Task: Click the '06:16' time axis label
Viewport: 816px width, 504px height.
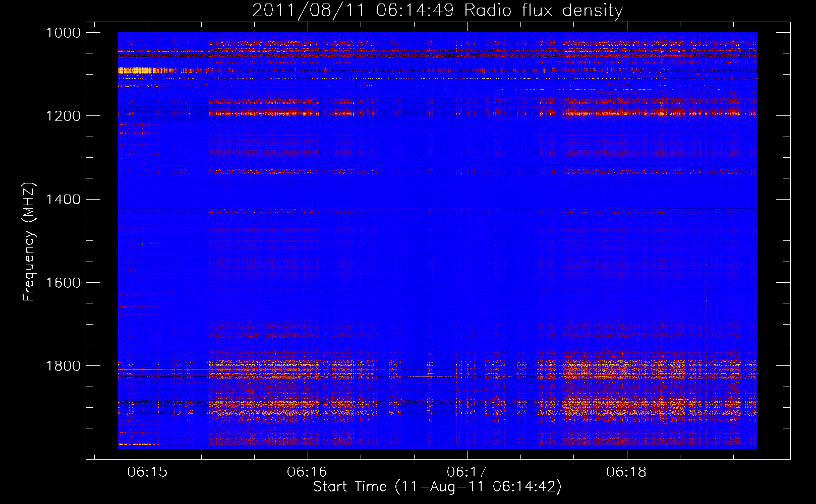Action: [307, 472]
